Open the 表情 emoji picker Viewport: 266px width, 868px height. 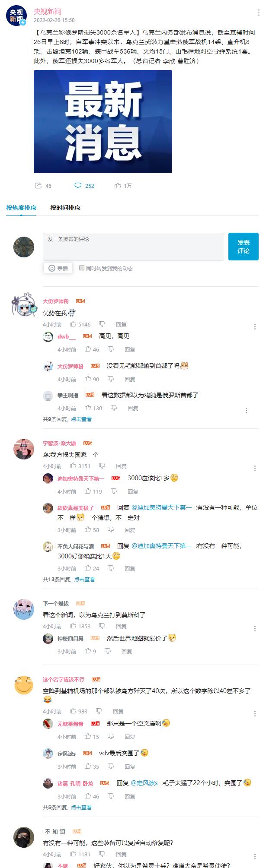(58, 268)
